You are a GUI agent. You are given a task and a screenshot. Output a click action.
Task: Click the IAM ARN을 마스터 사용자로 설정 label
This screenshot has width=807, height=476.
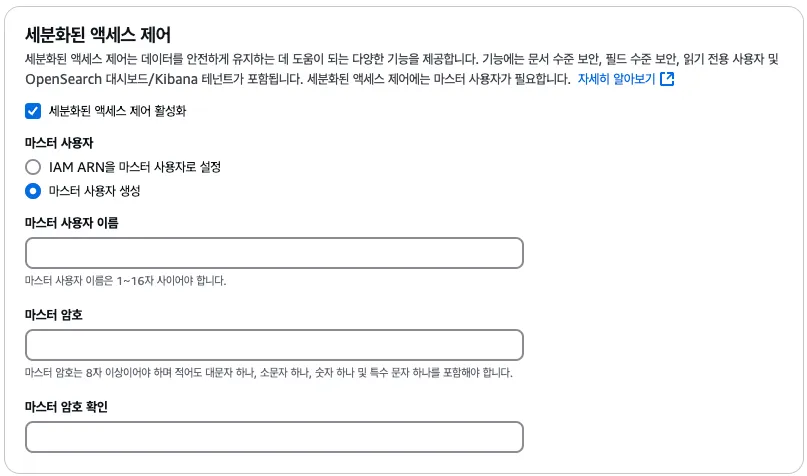pyautogui.click(x=134, y=167)
